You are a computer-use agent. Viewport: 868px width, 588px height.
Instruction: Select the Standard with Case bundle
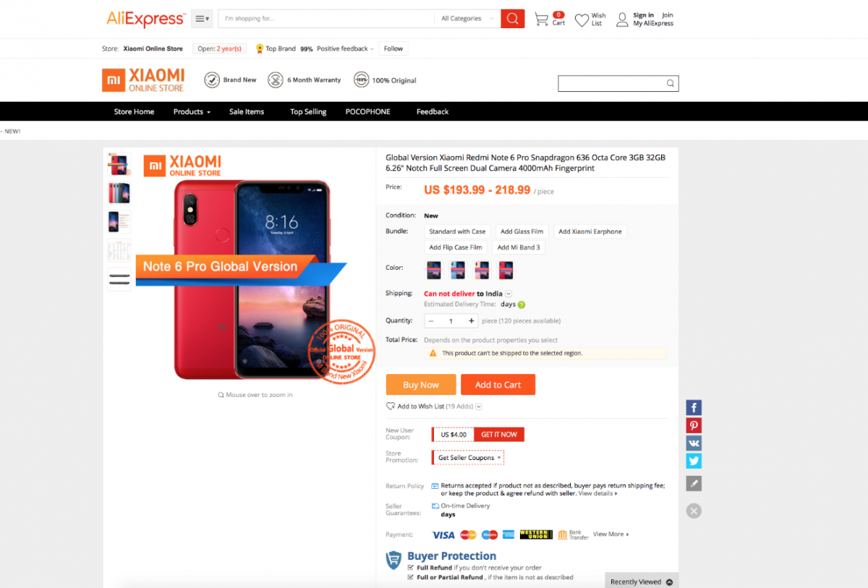click(x=457, y=231)
